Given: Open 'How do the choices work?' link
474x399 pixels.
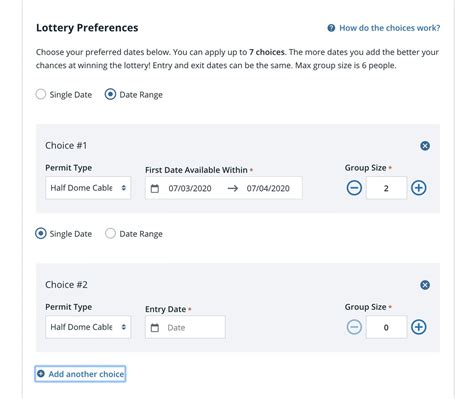Looking at the screenshot, I should tap(389, 28).
